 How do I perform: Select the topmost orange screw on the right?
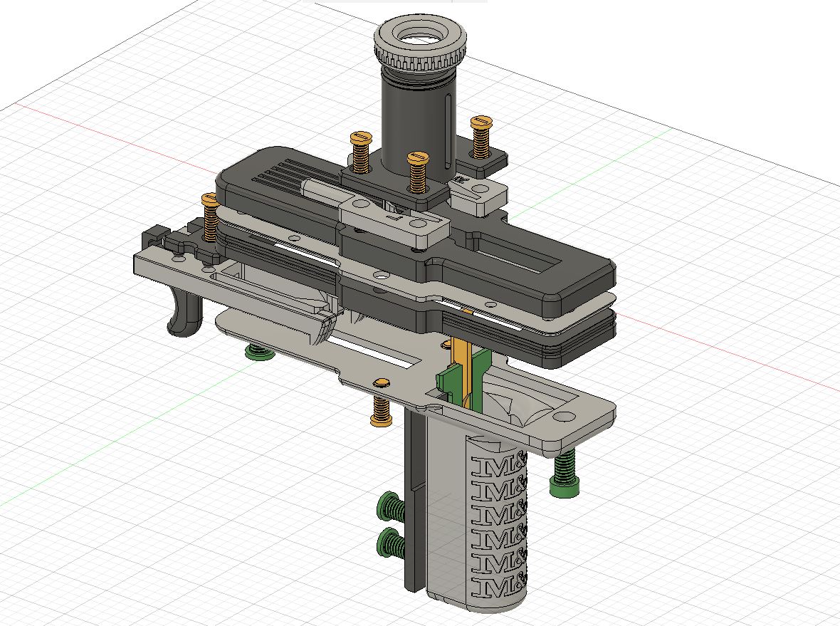click(x=483, y=135)
